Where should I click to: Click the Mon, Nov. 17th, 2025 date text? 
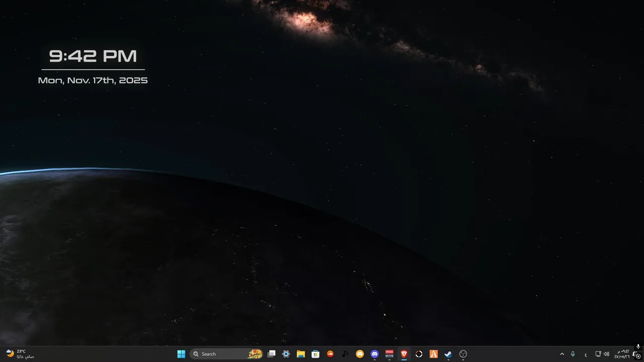coord(93,80)
